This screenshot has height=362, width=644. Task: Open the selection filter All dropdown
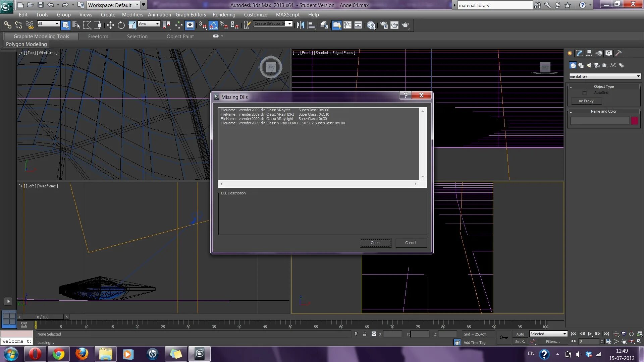(48, 24)
